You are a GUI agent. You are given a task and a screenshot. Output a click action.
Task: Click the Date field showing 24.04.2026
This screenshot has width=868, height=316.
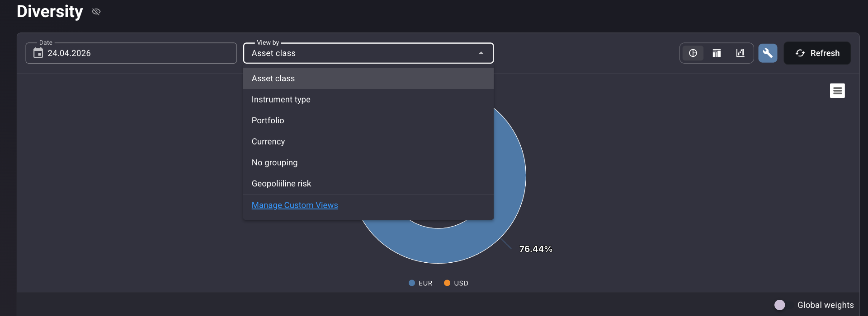coord(131,53)
